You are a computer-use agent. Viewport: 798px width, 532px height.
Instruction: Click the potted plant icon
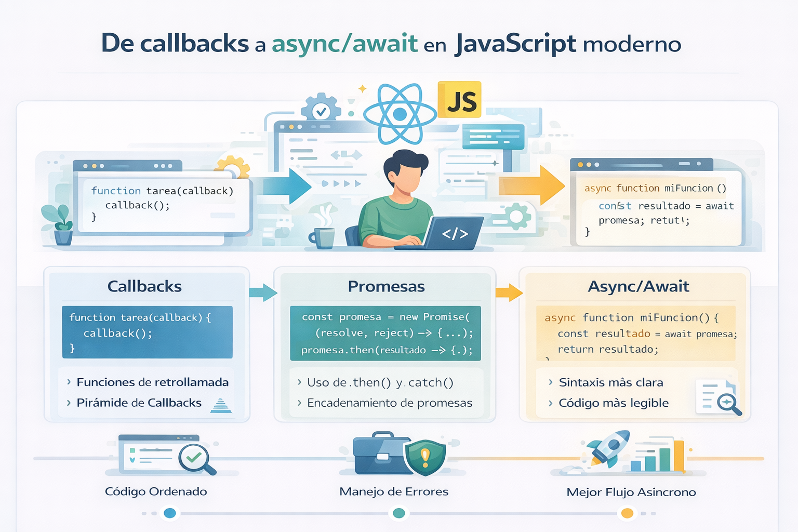coord(58,224)
